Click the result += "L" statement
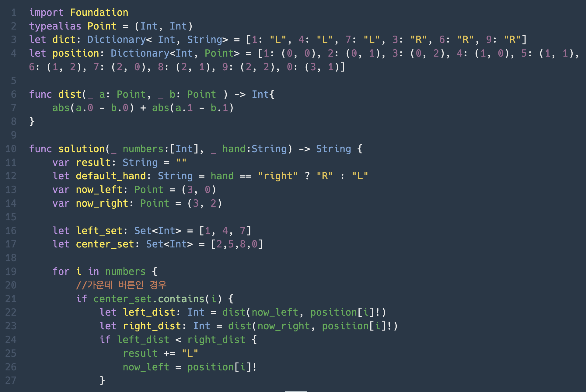Image resolution: width=586 pixels, height=392 pixels. [x=160, y=353]
